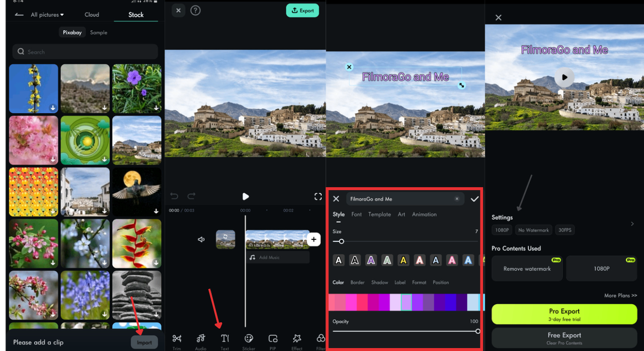Expand preview to fullscreen

(318, 196)
